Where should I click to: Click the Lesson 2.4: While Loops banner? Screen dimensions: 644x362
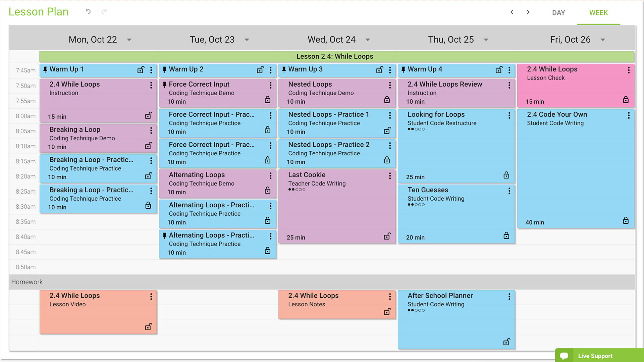point(334,56)
